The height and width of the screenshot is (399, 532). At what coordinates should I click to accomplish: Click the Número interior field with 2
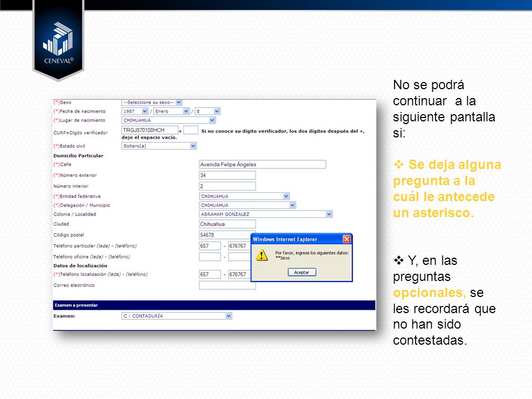coord(227,186)
